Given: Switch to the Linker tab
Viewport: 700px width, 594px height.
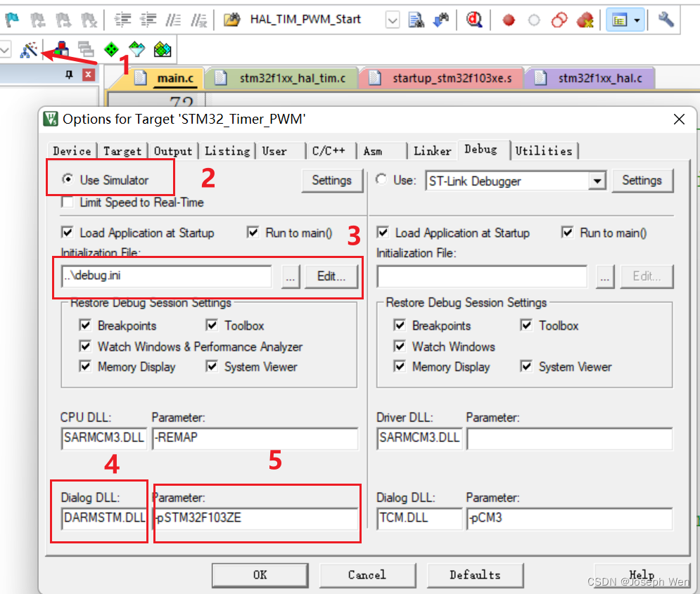Looking at the screenshot, I should [x=432, y=150].
